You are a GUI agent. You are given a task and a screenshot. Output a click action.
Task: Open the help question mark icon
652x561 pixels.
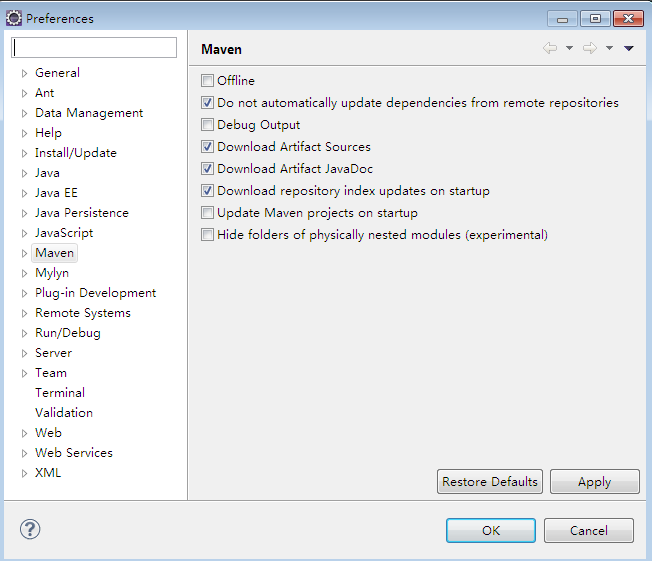(x=30, y=529)
